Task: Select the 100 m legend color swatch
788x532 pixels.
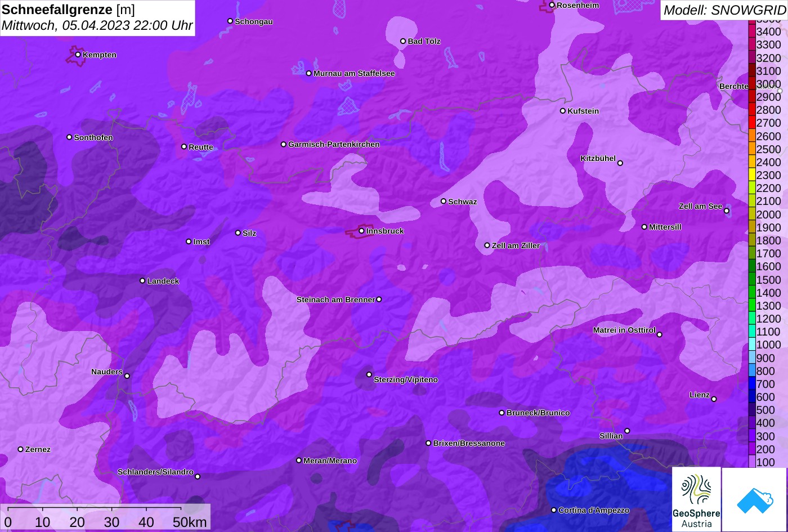Action: click(x=751, y=462)
